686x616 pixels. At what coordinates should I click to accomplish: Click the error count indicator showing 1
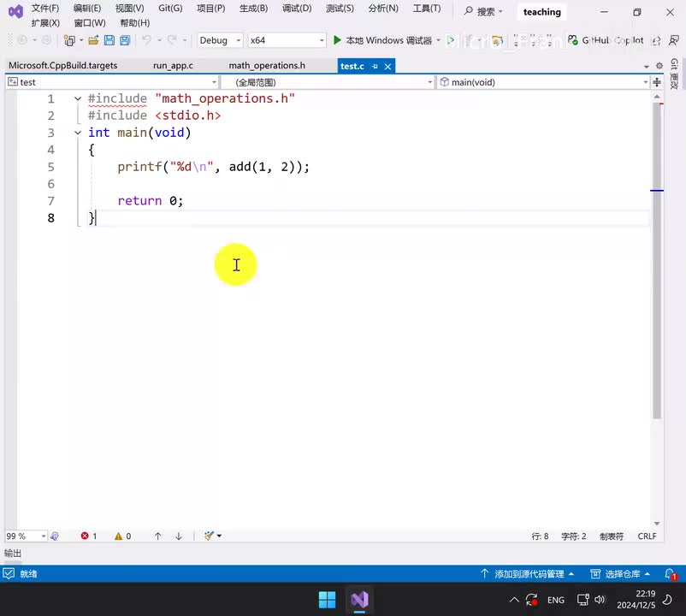point(89,536)
